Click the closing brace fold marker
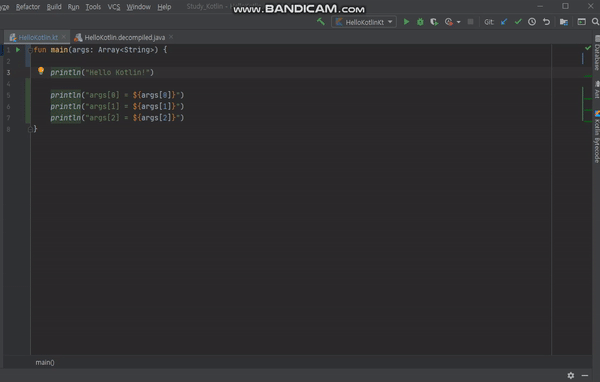Screen dimensions: 600x382 click(30, 129)
